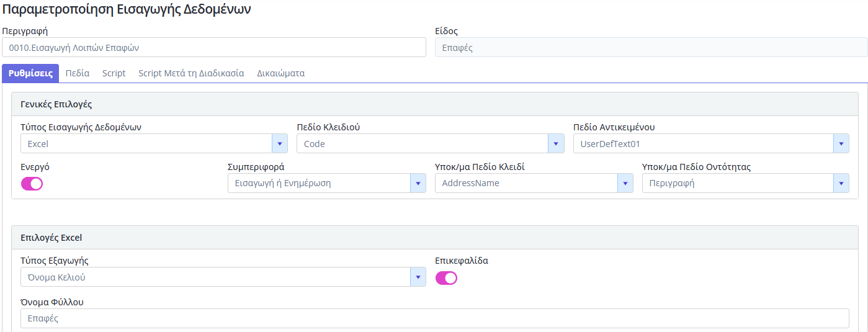The image size is (868, 332).
Task: Expand the Τύπος Εισαγωγής Δεδομένων dropdown
Action: click(279, 144)
